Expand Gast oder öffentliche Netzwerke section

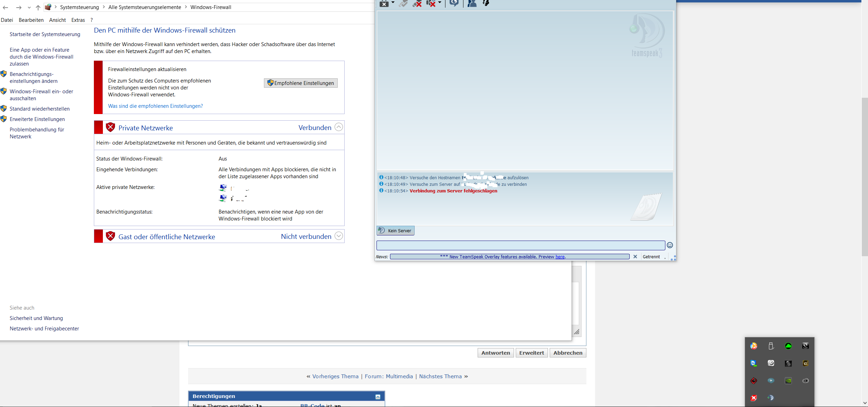click(x=338, y=236)
